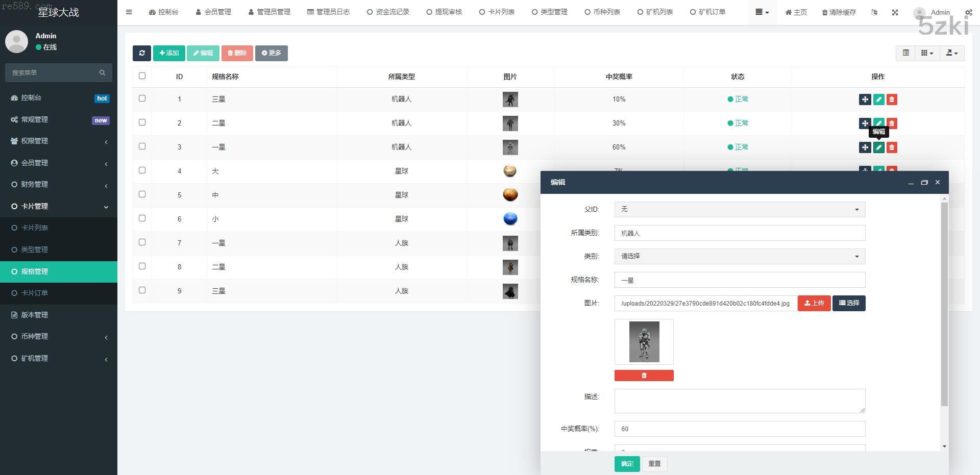The width and height of the screenshot is (980, 475).
Task: Click the green pencil edit icon in row 3
Action: coord(878,147)
